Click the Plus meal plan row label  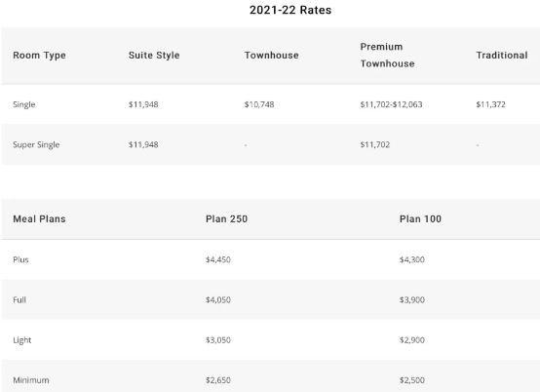tap(20, 259)
